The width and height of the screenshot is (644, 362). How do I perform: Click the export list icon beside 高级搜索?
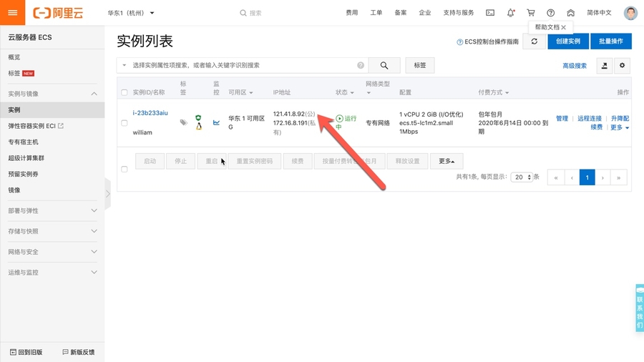tap(605, 65)
